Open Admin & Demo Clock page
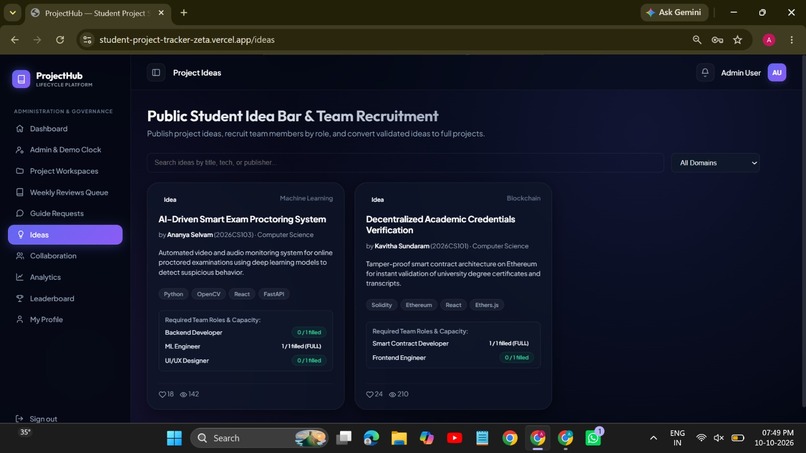The height and width of the screenshot is (453, 806). tap(65, 150)
